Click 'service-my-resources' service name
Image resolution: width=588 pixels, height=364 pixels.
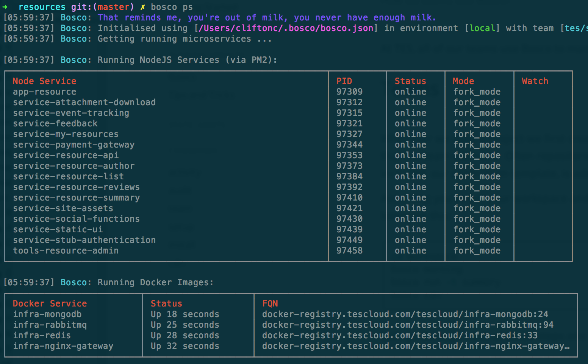[66, 134]
